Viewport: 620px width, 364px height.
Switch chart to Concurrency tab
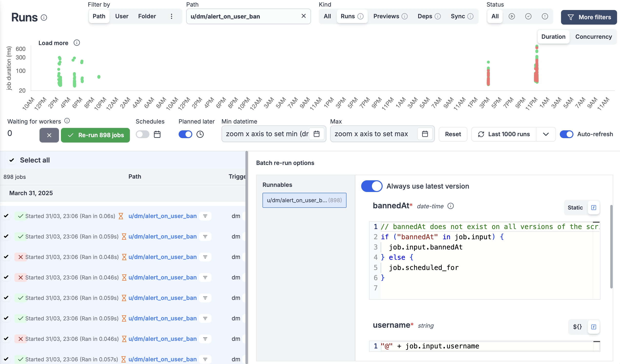[593, 37]
